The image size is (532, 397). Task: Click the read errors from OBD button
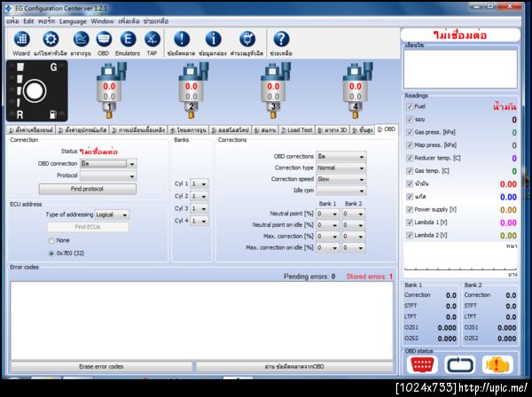tap(294, 367)
